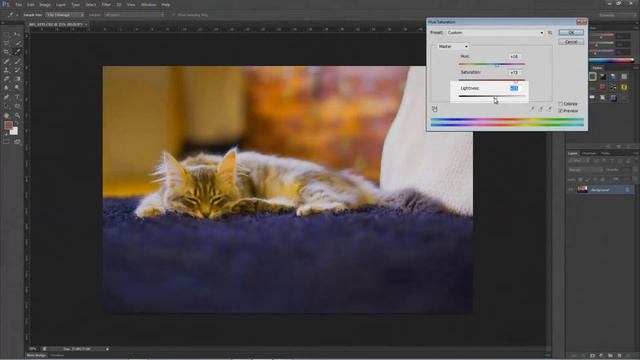Select the Gradient tool
The width and height of the screenshot is (640, 360).
[x=17, y=79]
